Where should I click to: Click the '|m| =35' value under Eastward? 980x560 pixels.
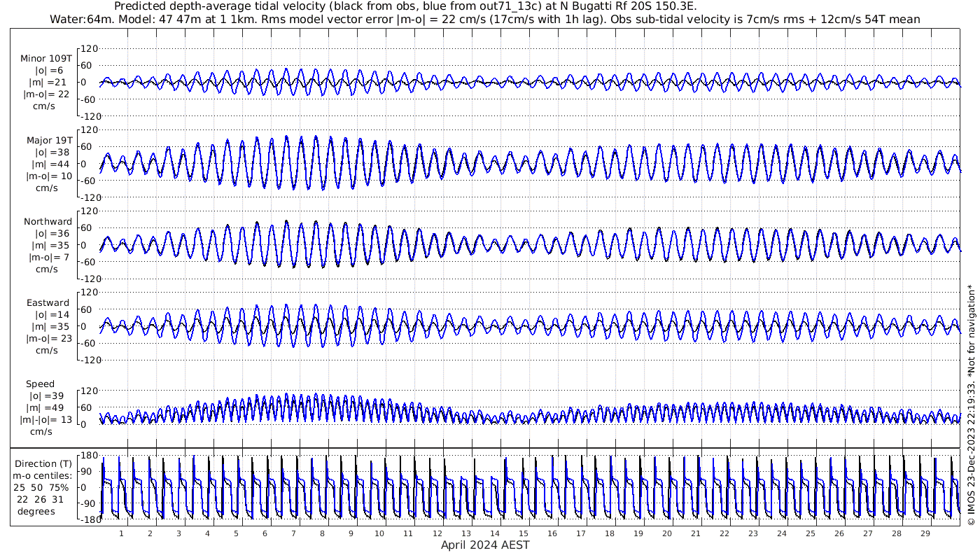[x=49, y=327]
